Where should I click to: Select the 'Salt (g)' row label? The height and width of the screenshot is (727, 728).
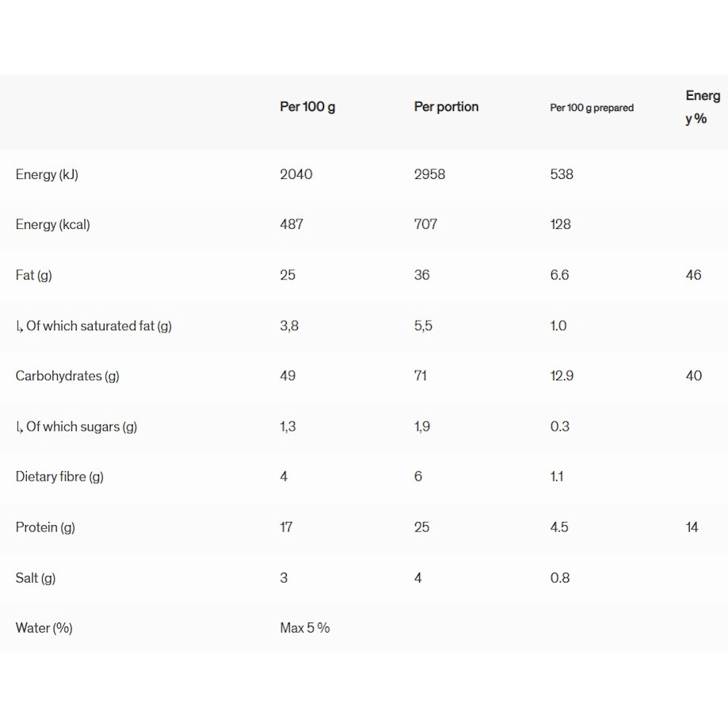pyautogui.click(x=36, y=577)
